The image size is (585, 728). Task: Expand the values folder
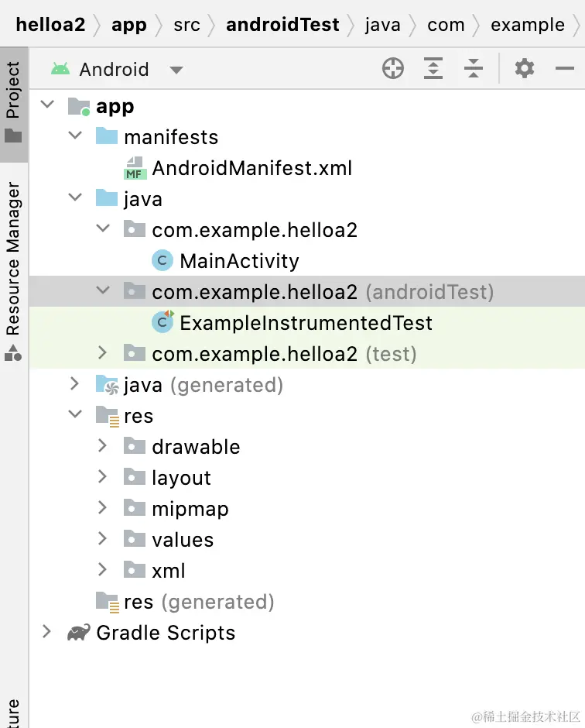pos(102,538)
